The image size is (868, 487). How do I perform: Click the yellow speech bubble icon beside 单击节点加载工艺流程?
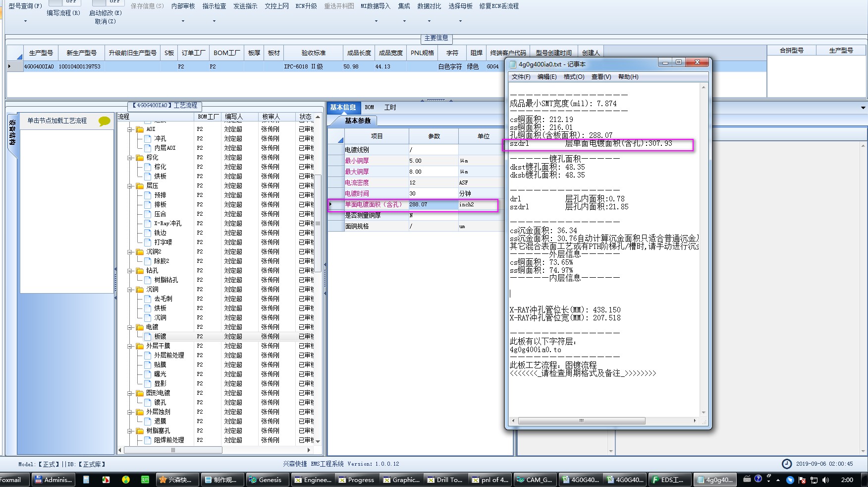click(x=104, y=121)
